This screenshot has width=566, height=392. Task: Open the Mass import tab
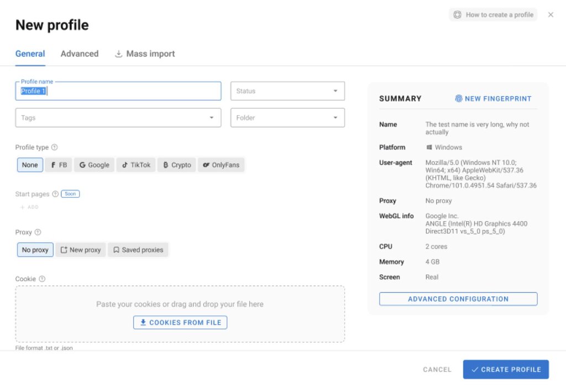[144, 54]
